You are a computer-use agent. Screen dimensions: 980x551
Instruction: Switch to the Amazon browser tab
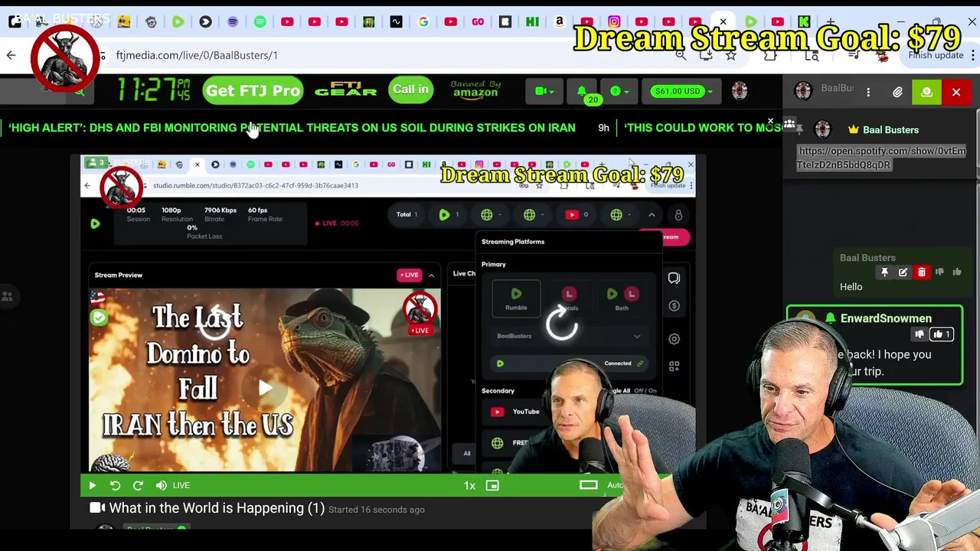coord(560,22)
